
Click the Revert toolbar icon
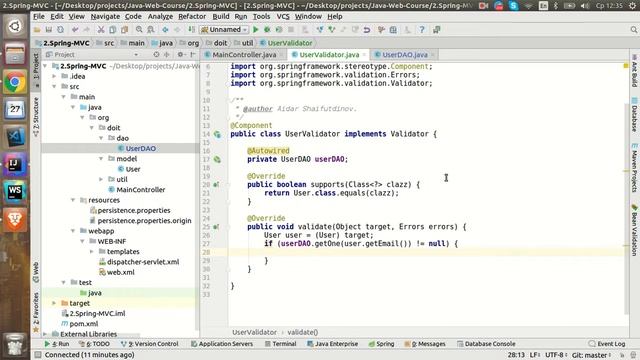click(x=367, y=30)
